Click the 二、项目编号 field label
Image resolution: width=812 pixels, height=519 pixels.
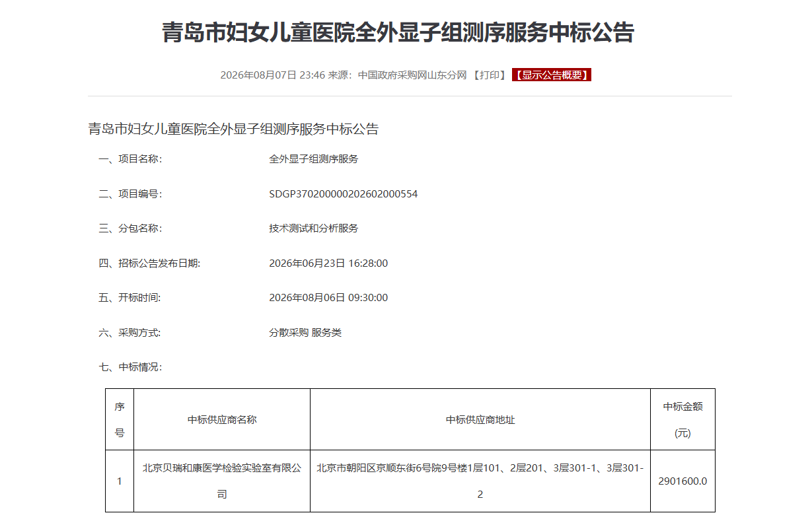[130, 194]
